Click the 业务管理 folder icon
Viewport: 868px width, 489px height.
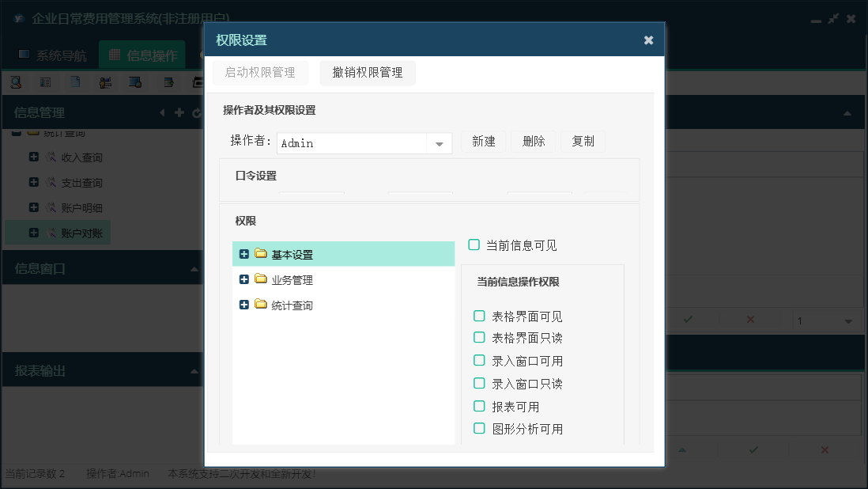[261, 279]
